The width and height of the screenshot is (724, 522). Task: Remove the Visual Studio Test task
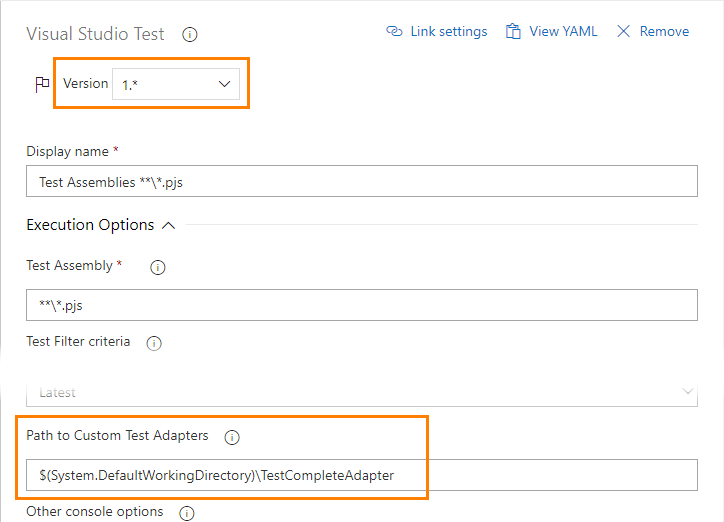(x=664, y=32)
